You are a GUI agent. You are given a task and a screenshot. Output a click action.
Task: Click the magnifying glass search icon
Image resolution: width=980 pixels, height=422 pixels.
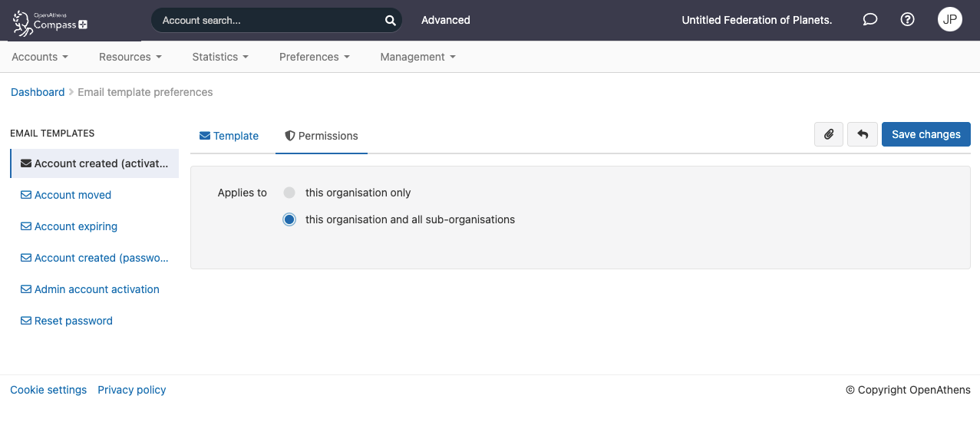(390, 21)
